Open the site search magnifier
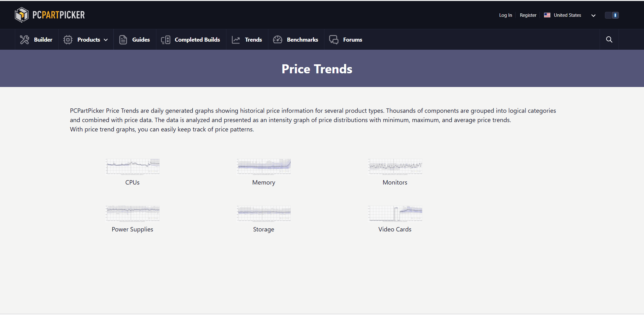The height and width of the screenshot is (315, 644). pos(609,40)
